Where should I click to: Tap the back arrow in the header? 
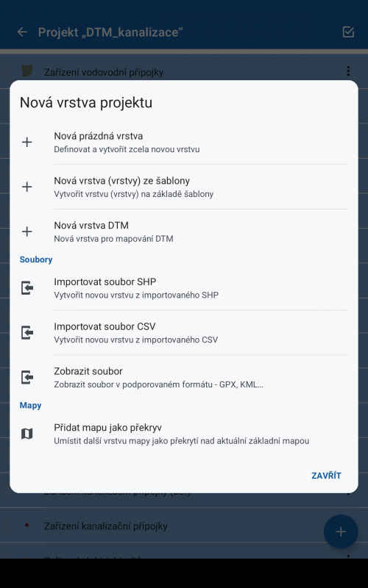tap(22, 32)
